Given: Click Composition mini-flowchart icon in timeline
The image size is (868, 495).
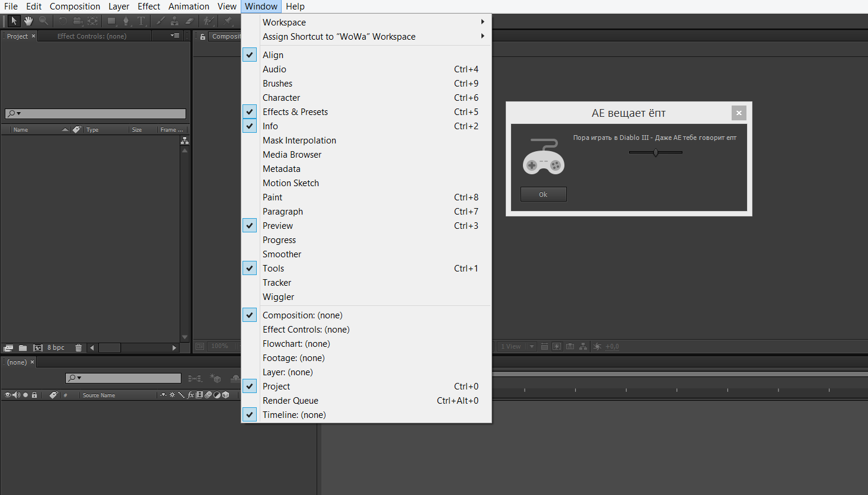Looking at the screenshot, I should coord(194,378).
